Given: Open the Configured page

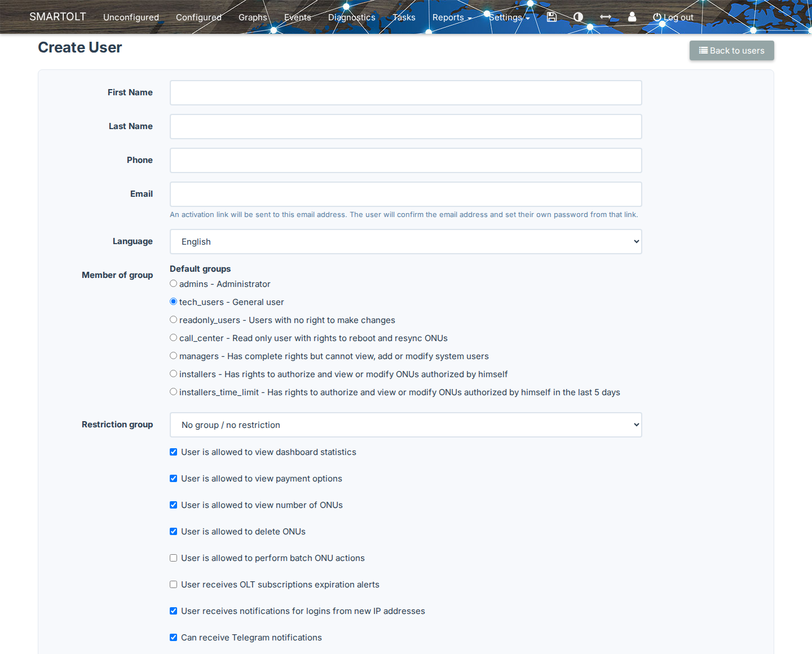Looking at the screenshot, I should (x=198, y=17).
